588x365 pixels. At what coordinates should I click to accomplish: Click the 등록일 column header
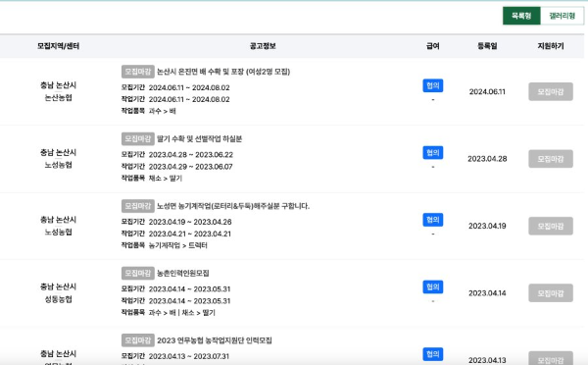coord(487,46)
